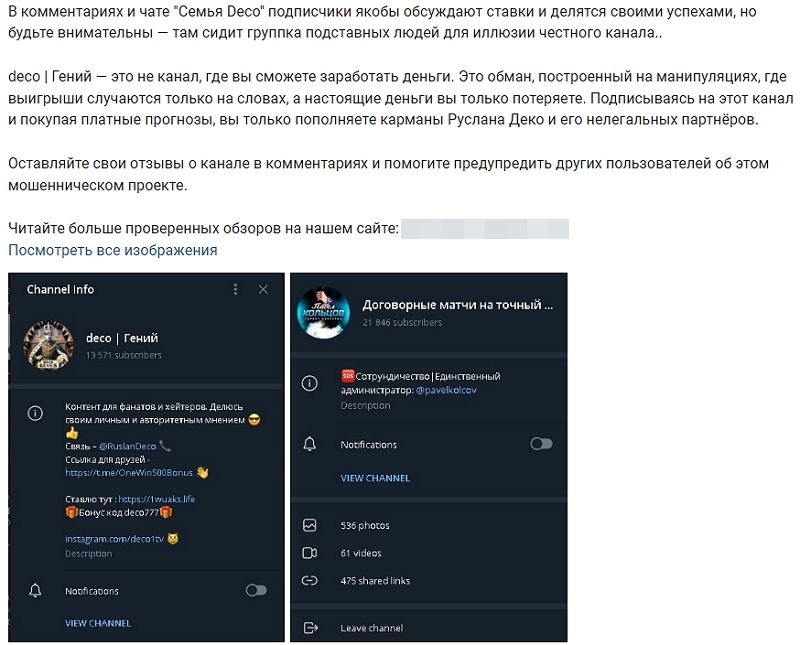Open the three-dot menu in Channel Info
This screenshot has height=645, width=800.
click(236, 289)
